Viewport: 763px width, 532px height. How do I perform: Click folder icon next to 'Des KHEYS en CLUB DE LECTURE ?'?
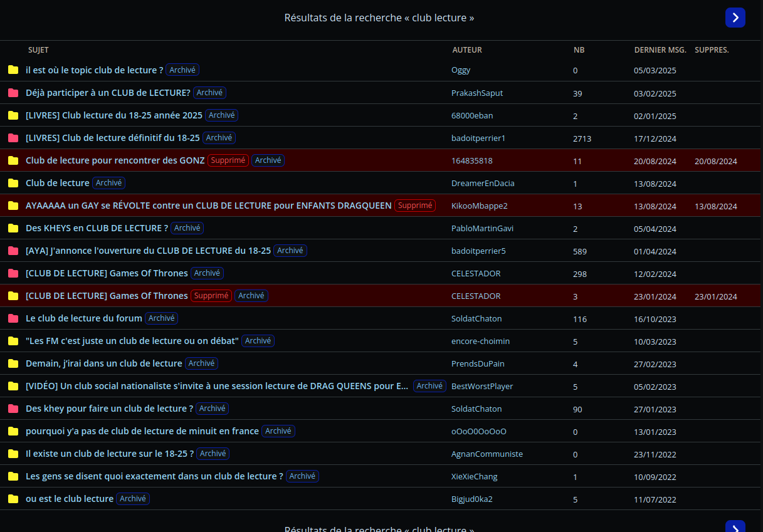[x=13, y=228]
